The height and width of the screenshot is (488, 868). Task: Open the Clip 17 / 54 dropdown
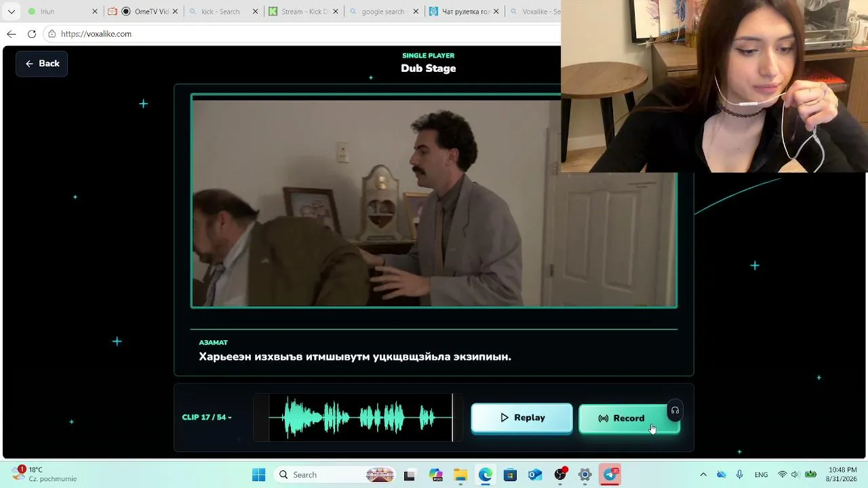tap(207, 418)
